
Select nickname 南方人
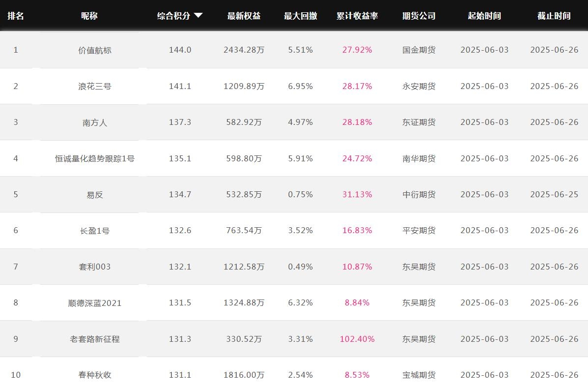(95, 122)
